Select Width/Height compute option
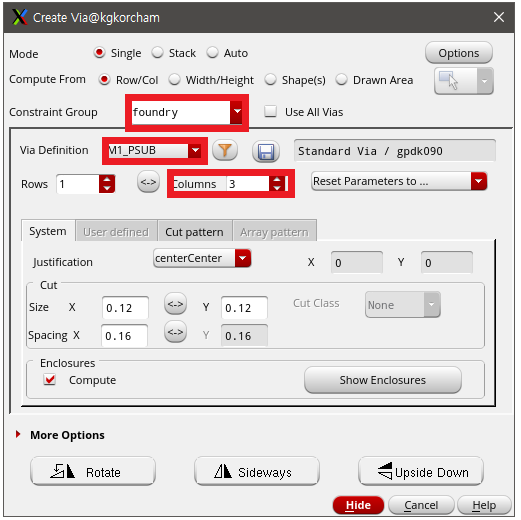Screen dimensions: 521x520 click(174, 80)
